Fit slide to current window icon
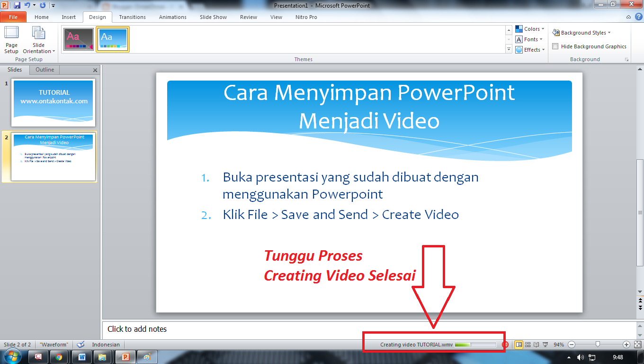The height and width of the screenshot is (364, 644). pyautogui.click(x=637, y=345)
